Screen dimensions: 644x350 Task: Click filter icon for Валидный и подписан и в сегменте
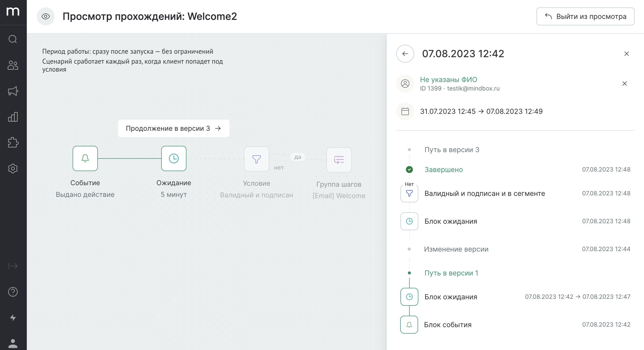point(409,194)
